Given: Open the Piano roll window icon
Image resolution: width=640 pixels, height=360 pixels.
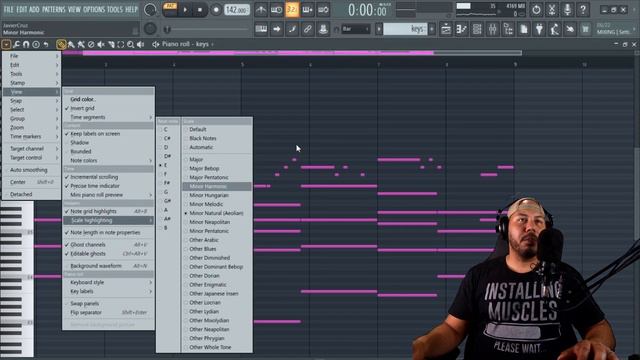Looking at the screenshot, I should [x=462, y=29].
